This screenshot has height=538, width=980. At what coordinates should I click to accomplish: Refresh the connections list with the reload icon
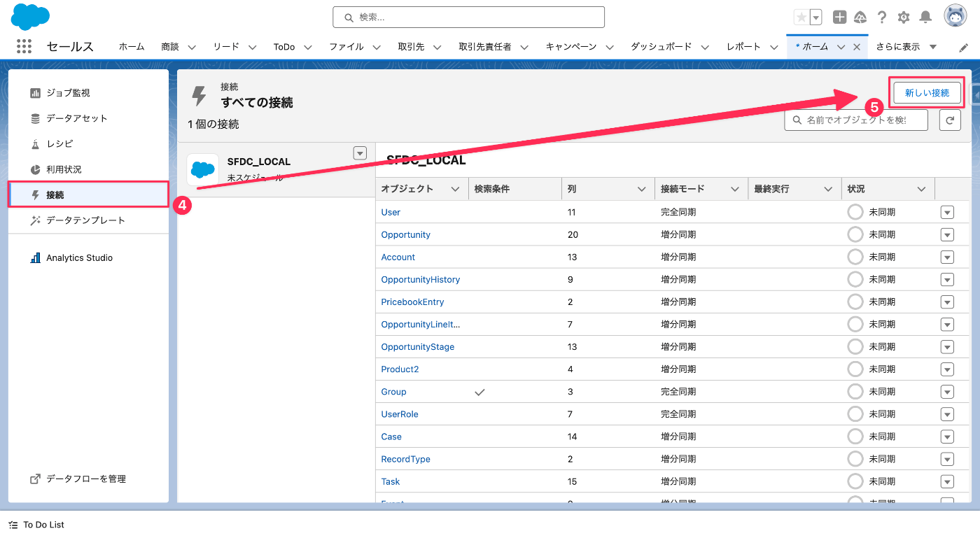coord(950,120)
